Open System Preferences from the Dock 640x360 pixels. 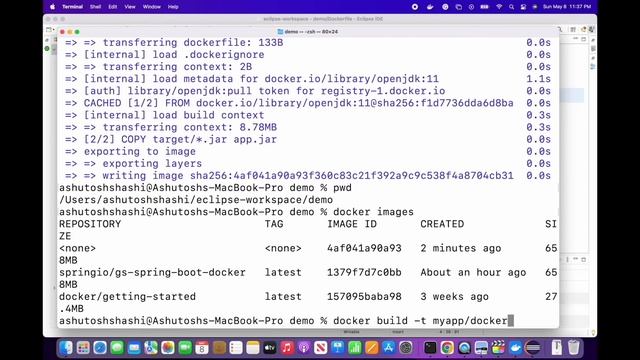(406, 348)
